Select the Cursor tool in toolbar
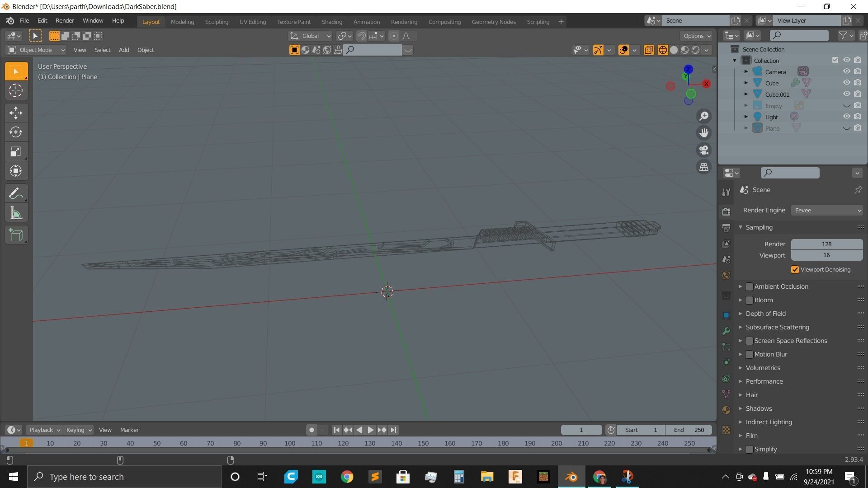This screenshot has width=868, height=488. [16, 91]
